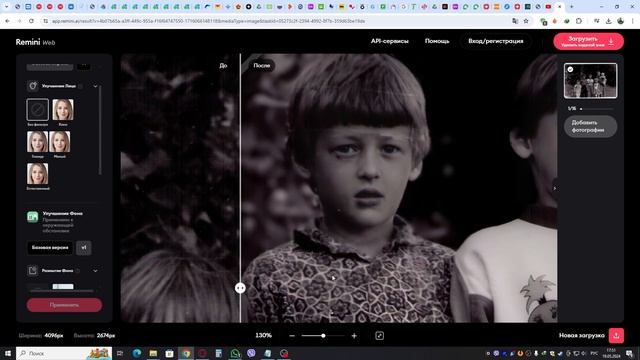The width and height of the screenshot is (640, 360).
Task: Open the browser downloads icon
Action: point(609,21)
